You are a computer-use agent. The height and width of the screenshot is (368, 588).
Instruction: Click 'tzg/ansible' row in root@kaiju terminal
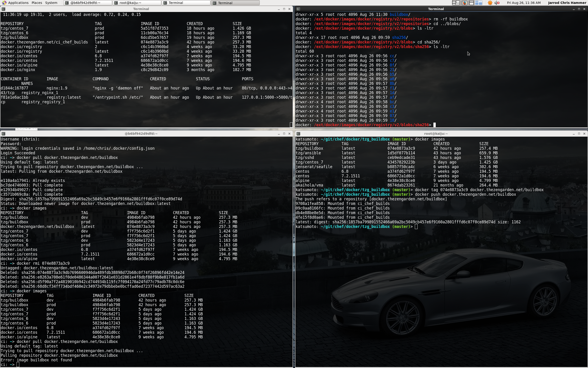[396, 153]
